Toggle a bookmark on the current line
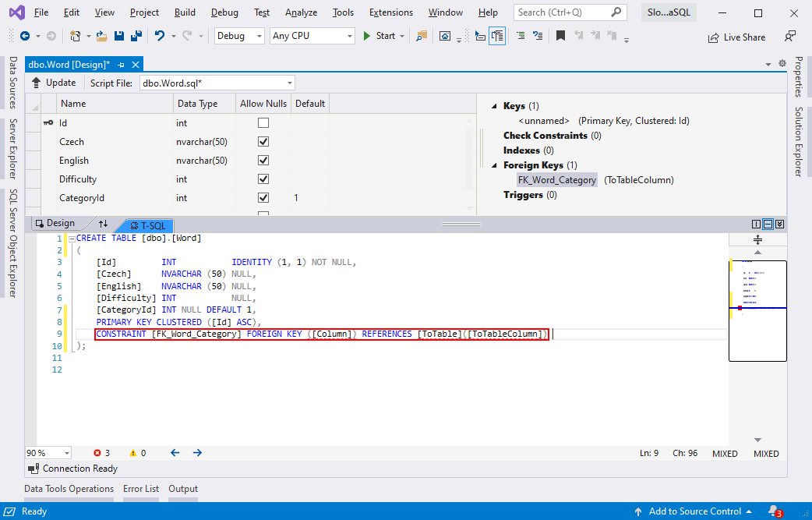Image resolution: width=812 pixels, height=520 pixels. [560, 36]
